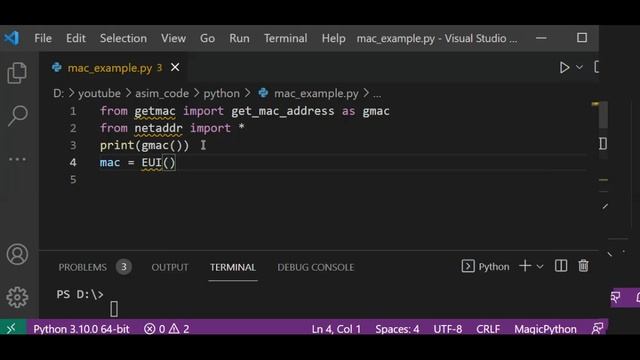Image resolution: width=640 pixels, height=360 pixels.
Task: Click 'print(gmac())' on line 3
Action: tap(144, 145)
